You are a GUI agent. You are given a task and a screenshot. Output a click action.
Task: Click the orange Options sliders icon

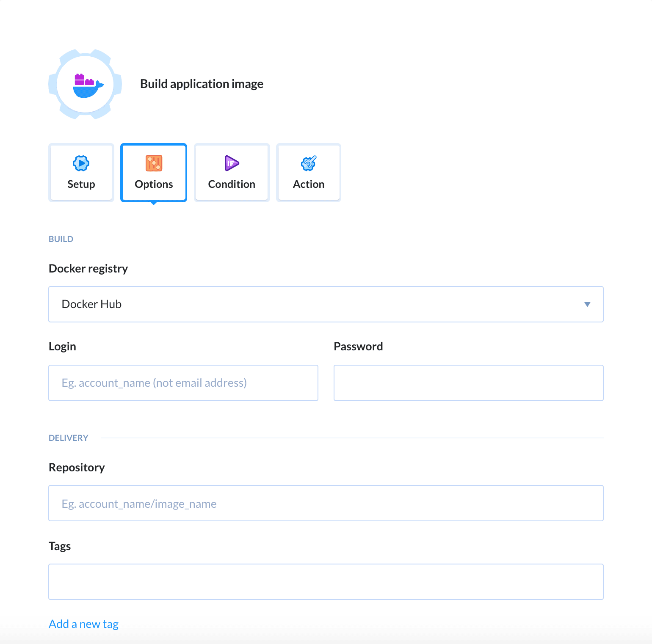coord(154,163)
